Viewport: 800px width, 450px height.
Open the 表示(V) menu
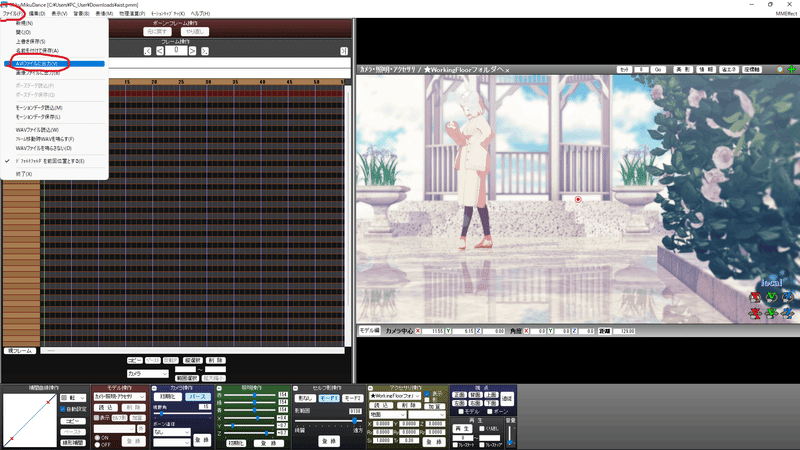pos(59,13)
